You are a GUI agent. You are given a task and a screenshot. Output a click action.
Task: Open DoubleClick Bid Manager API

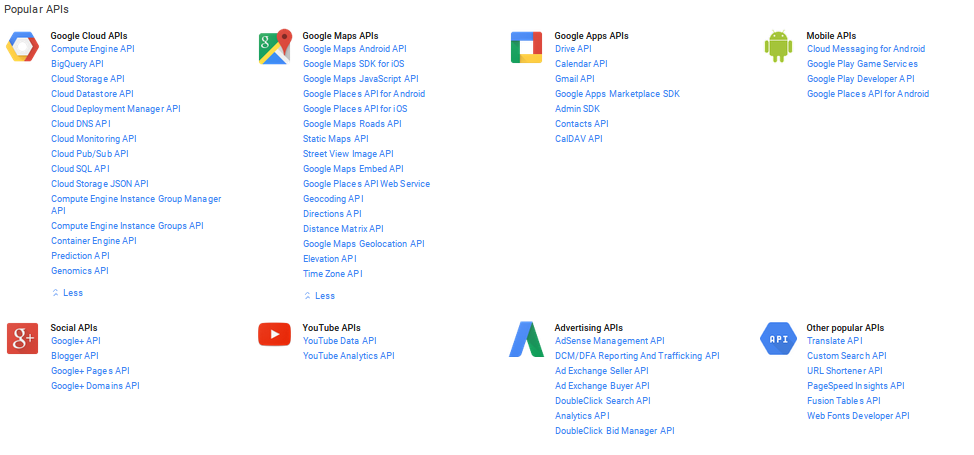pyautogui.click(x=614, y=431)
